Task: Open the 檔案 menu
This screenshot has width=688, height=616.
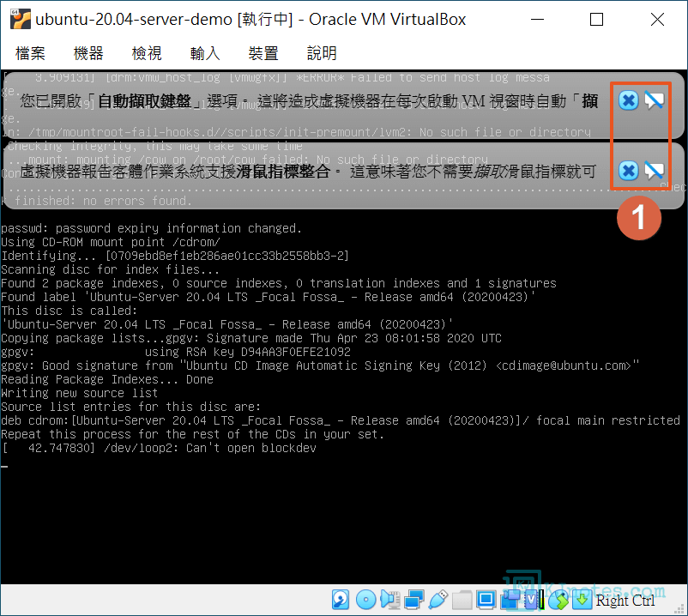Action: pos(30,53)
